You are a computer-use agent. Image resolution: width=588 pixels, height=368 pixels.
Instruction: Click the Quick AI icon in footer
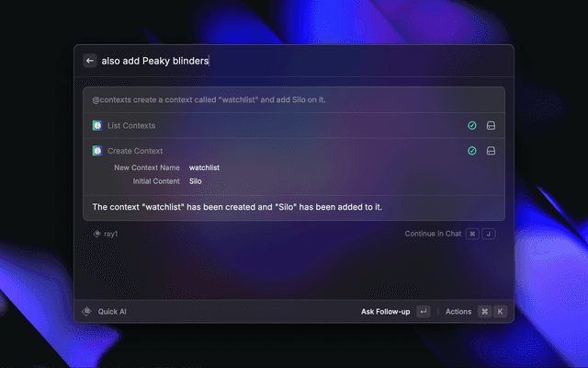[x=87, y=312]
